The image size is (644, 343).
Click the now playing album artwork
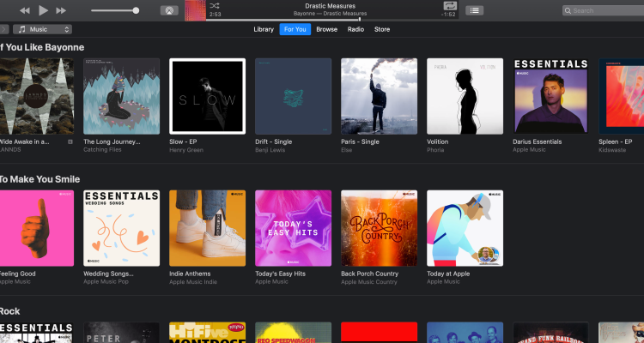195,10
